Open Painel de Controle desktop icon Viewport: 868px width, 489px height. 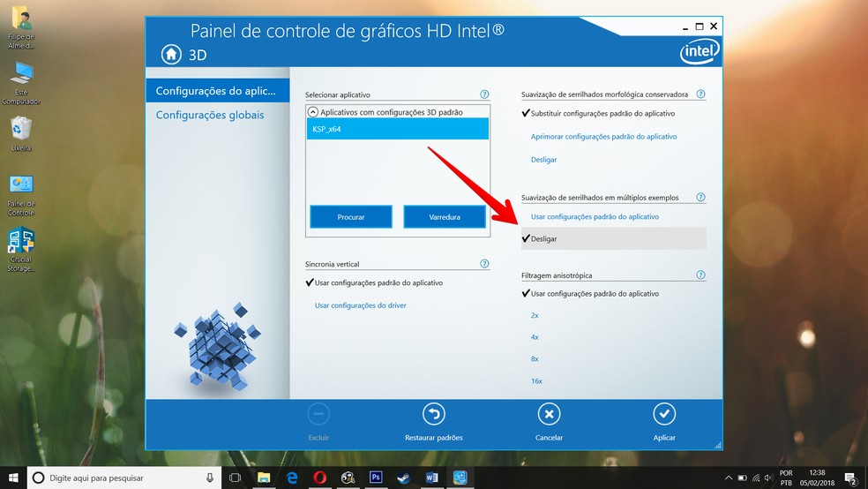(21, 195)
